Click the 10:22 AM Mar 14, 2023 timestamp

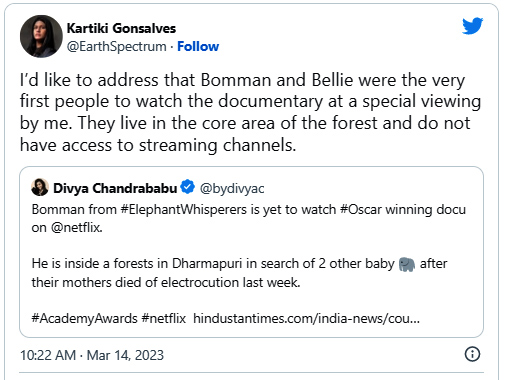coord(92,355)
